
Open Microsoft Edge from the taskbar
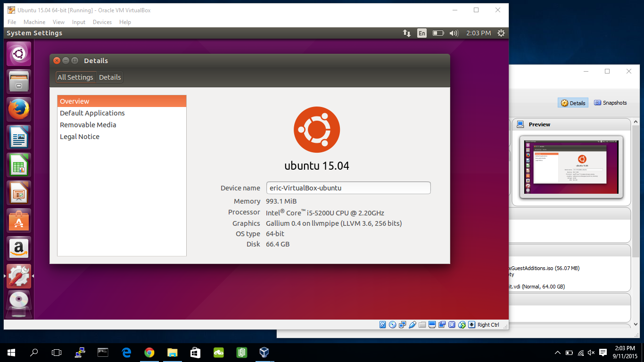[x=126, y=353]
